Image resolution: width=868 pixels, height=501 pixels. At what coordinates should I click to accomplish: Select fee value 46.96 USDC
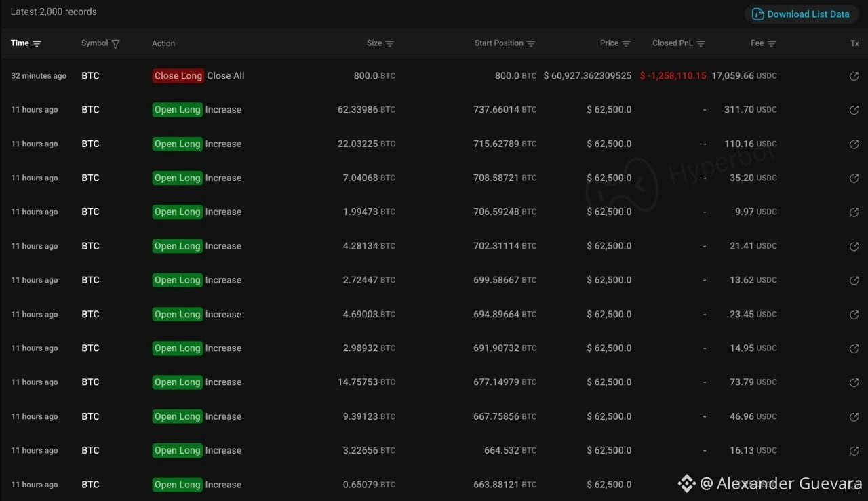tap(753, 417)
